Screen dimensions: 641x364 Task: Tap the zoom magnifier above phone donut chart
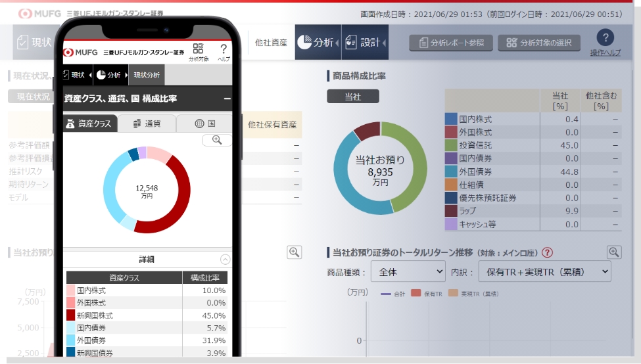tap(217, 140)
